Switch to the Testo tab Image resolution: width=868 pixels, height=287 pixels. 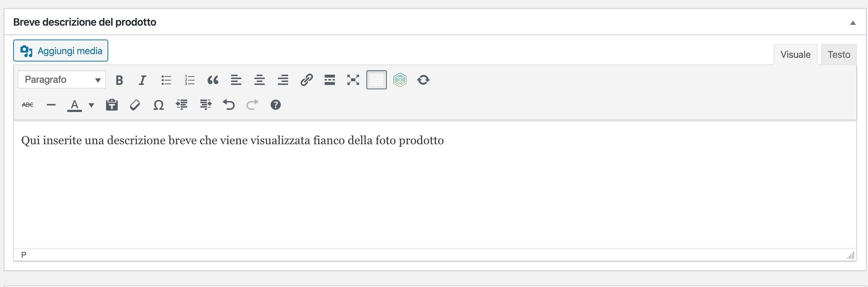click(x=839, y=55)
